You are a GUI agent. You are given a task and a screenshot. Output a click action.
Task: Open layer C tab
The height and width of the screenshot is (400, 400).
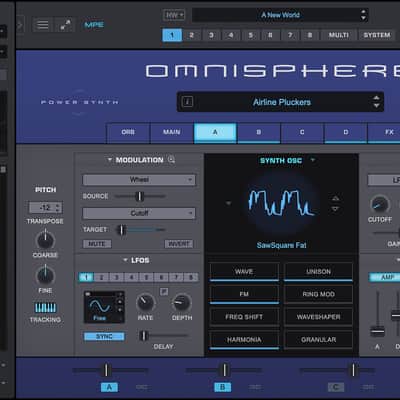302,132
